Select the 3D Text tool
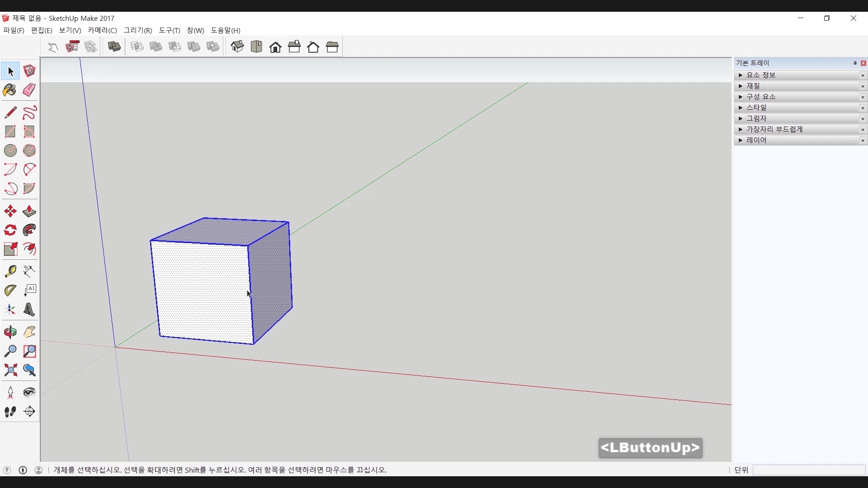Image resolution: width=868 pixels, height=488 pixels. point(29,310)
